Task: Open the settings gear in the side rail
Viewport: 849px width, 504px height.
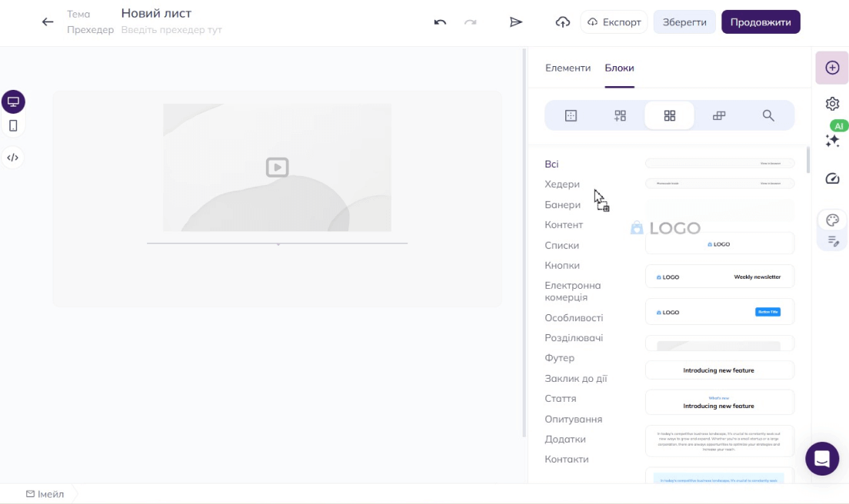Action: click(832, 103)
